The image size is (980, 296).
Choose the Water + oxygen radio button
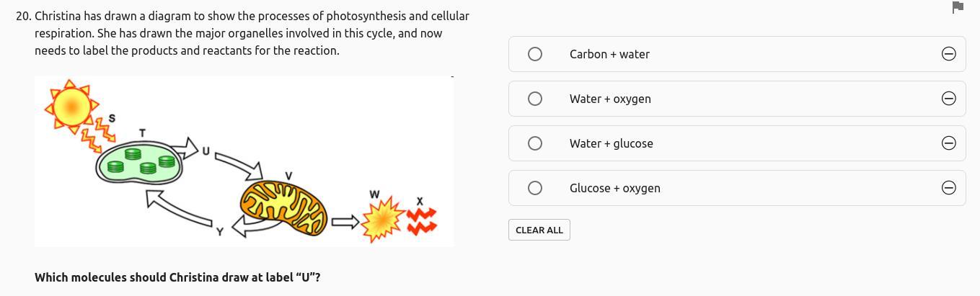(535, 99)
